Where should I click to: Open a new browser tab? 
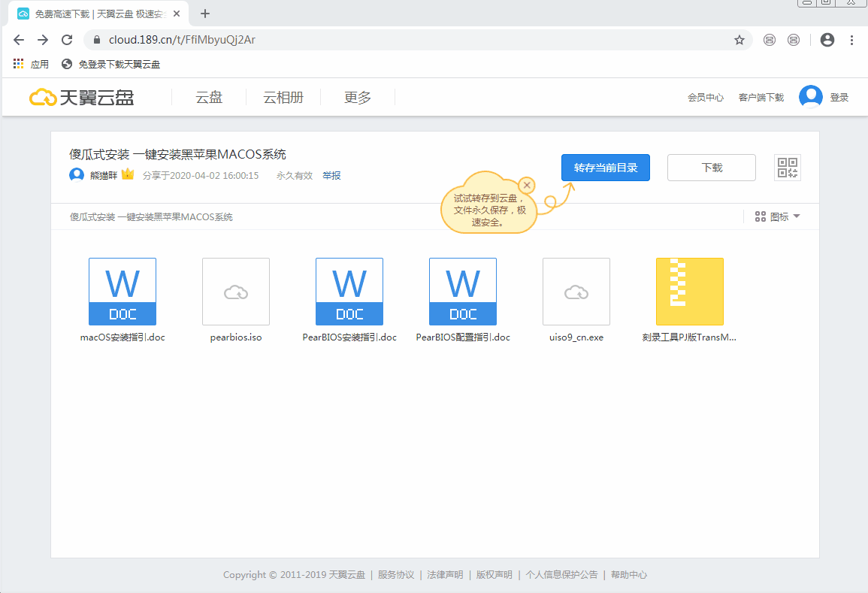point(205,14)
